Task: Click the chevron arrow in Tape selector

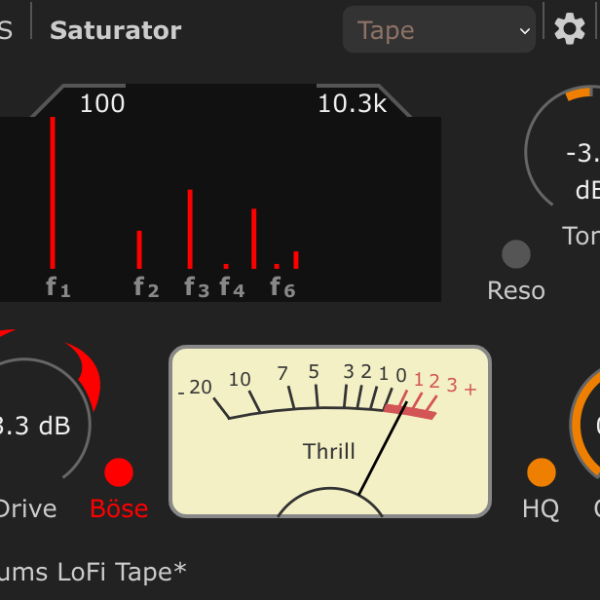Action: (x=524, y=31)
